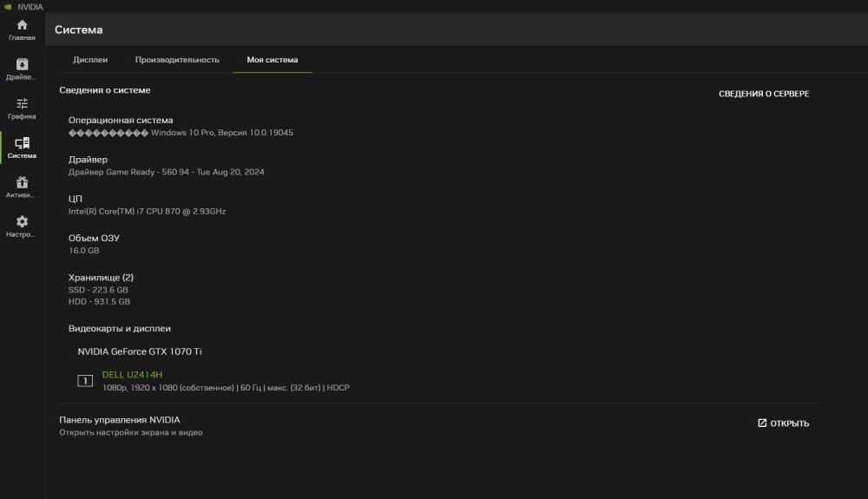Screen dimensions: 868x499
Task: Click the NVIDIA logo in title bar
Action: (x=8, y=7)
